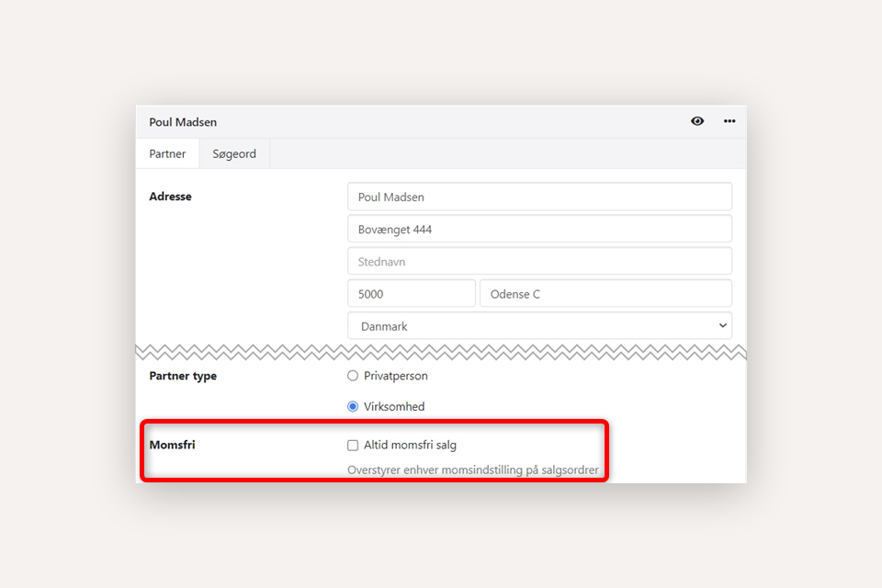The width and height of the screenshot is (882, 588).
Task: Click the Privatperson option label text
Action: tap(395, 376)
